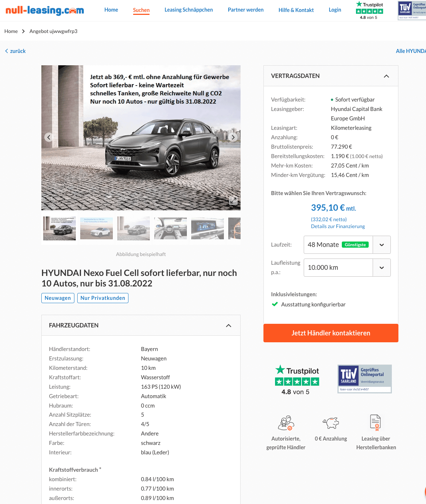Click the blau (Leder) interior value
The image size is (426, 504).
click(x=155, y=453)
